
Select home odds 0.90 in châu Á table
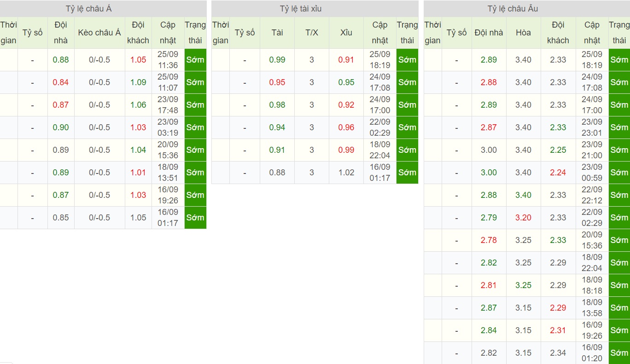tap(61, 127)
